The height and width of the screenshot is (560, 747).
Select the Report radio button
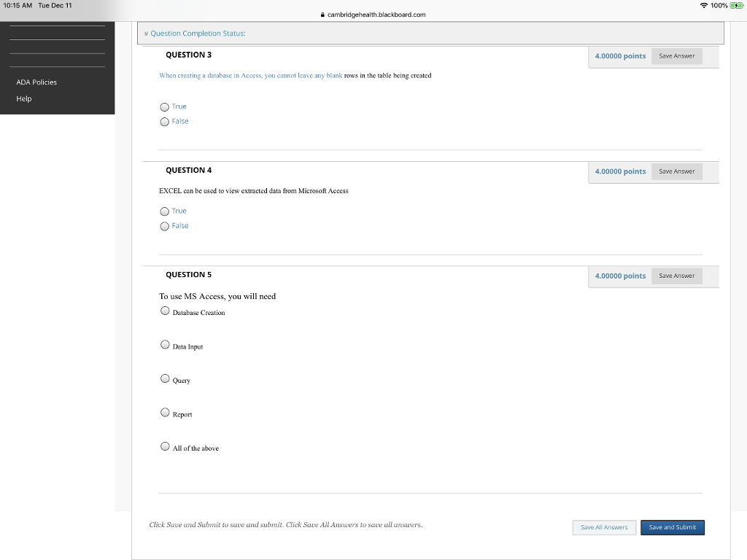tap(165, 413)
